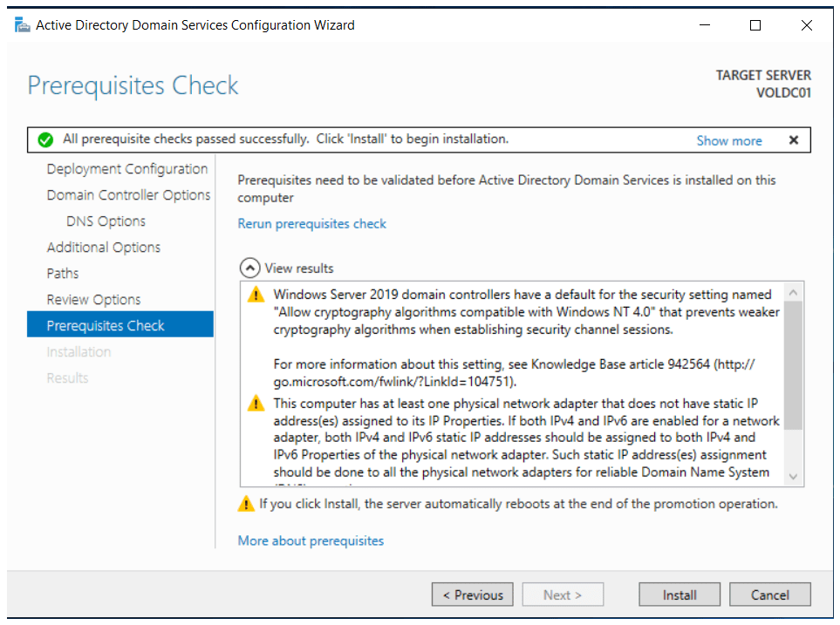The image size is (840, 625).
Task: Click the wizard icon in title bar
Action: [22, 25]
